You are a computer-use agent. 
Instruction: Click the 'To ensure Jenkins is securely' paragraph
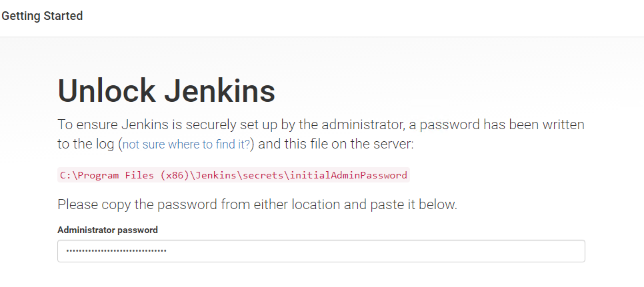click(321, 135)
